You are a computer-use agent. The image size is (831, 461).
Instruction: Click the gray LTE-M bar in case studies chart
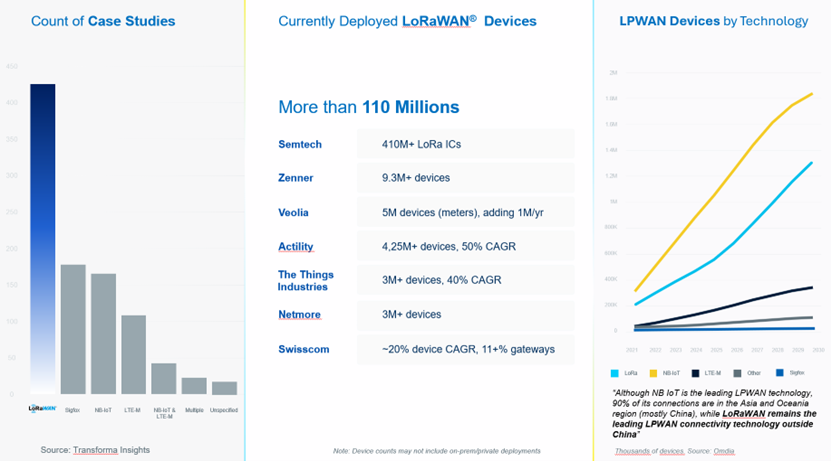(x=134, y=354)
